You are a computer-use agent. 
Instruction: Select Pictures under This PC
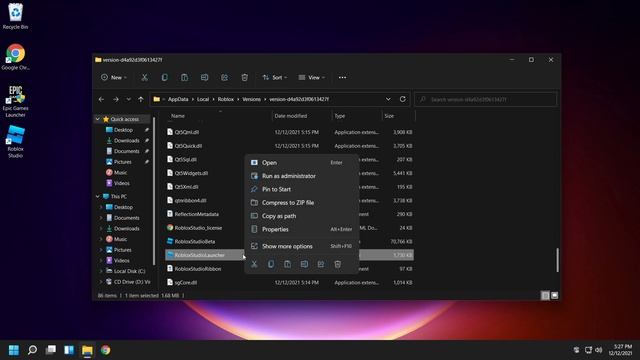pyautogui.click(x=122, y=250)
